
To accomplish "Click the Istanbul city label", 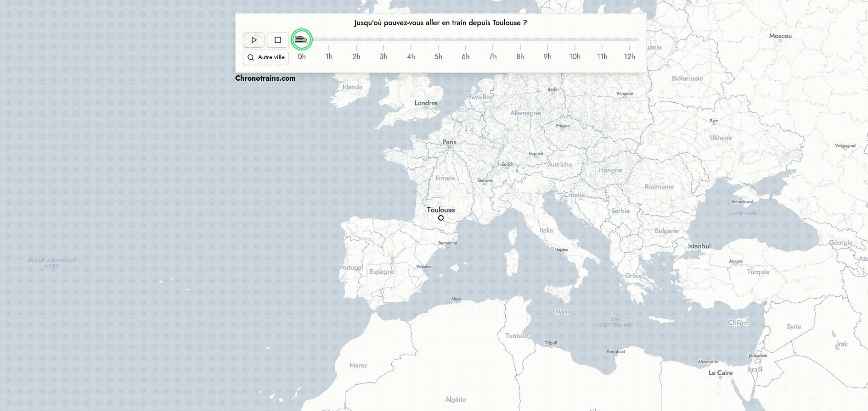I will [x=699, y=246].
